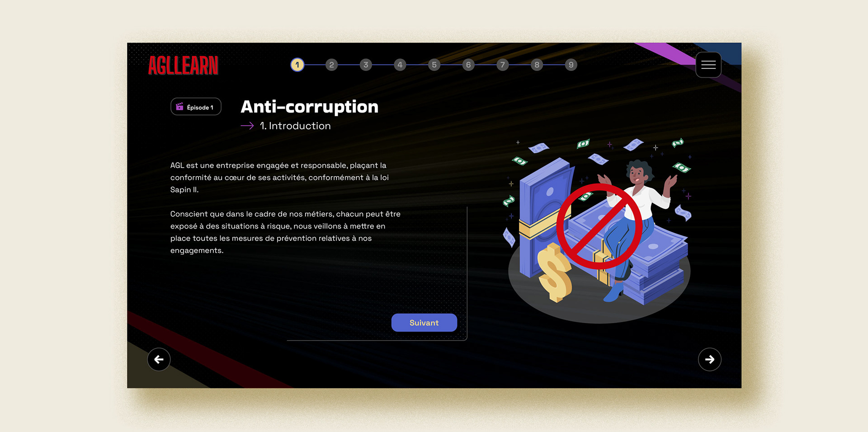Click the Épisode 1 clapperboard badge
The image size is (868, 432).
[196, 107]
